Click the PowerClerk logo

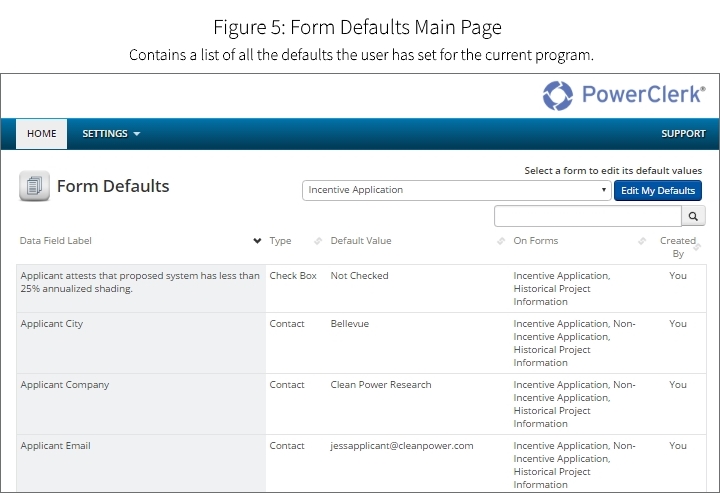pyautogui.click(x=623, y=96)
